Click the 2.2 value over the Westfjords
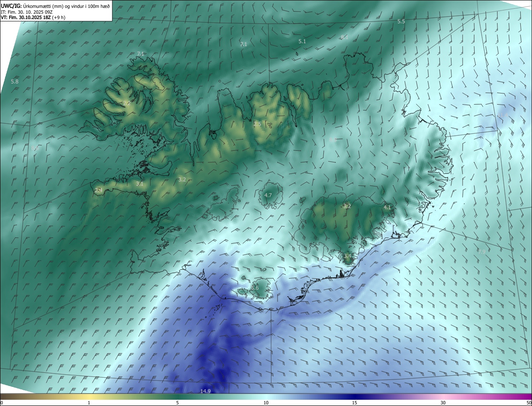532x406 pixels. [x=127, y=103]
